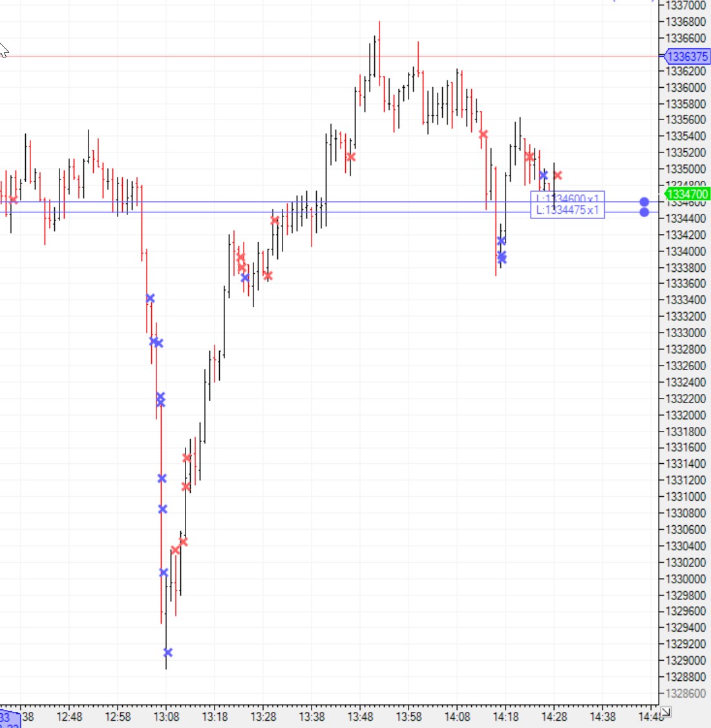Click the 1332000 price axis label
Screen dimensions: 711x728
[x=685, y=415]
